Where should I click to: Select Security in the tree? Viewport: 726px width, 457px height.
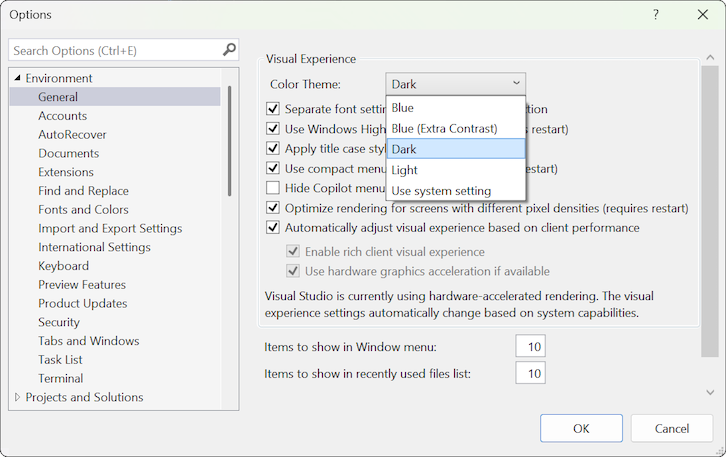pos(59,322)
